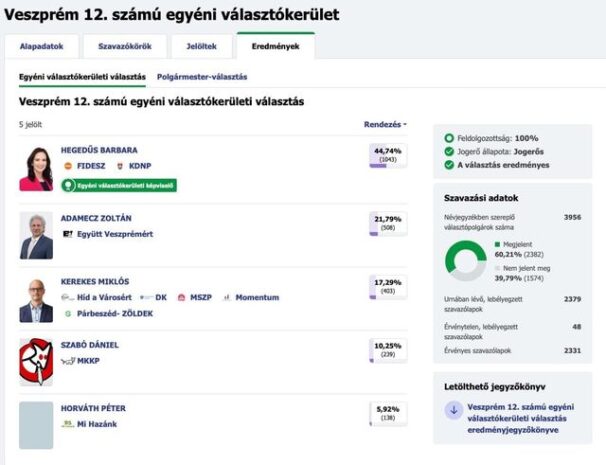Click Szabó Dániel's MKKP picture
Viewport: 606px width, 465px height.
coord(36,362)
